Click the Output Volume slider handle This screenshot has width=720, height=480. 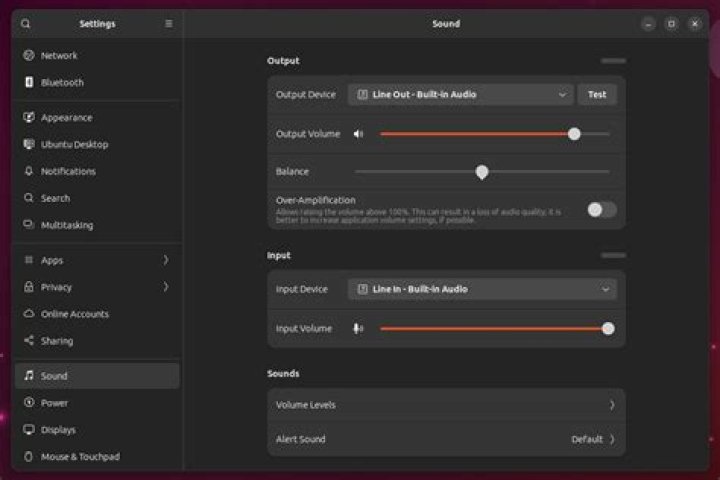pos(574,134)
